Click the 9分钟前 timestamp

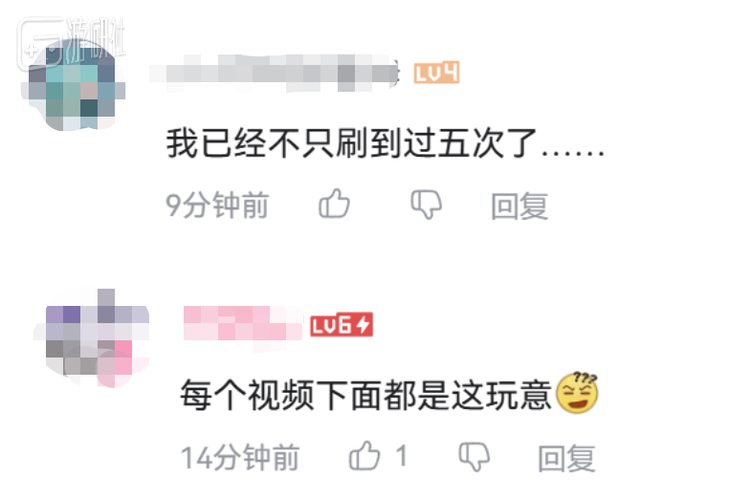click(x=217, y=205)
